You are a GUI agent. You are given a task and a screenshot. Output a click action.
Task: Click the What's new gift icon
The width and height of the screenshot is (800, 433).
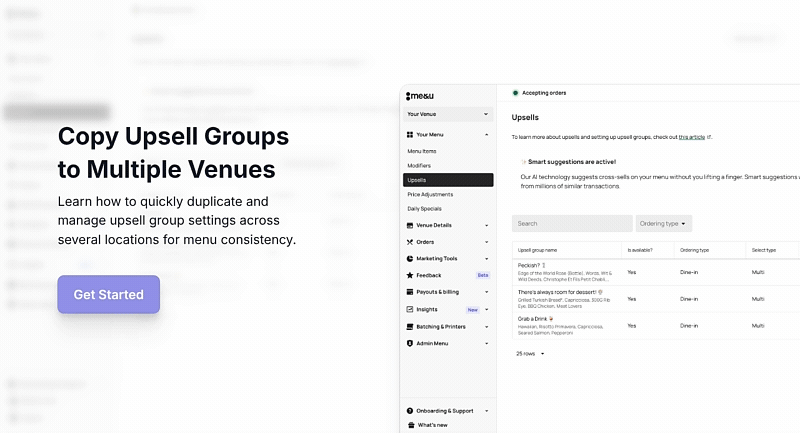[x=411, y=425]
